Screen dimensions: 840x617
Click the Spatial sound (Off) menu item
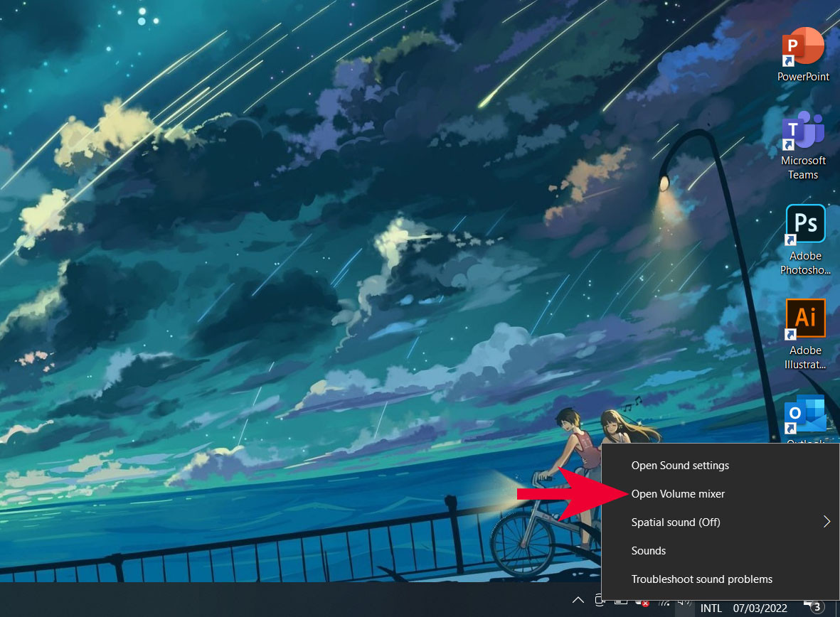676,522
